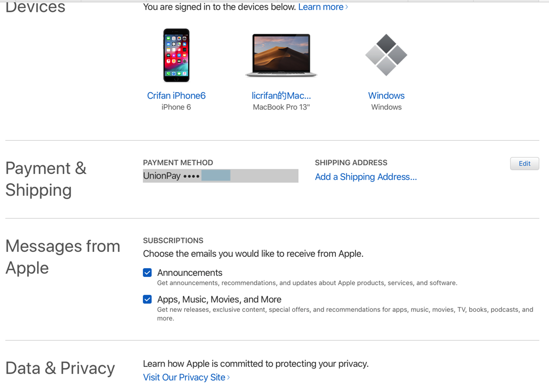
Task: Click the Announcements label text
Action: (190, 273)
